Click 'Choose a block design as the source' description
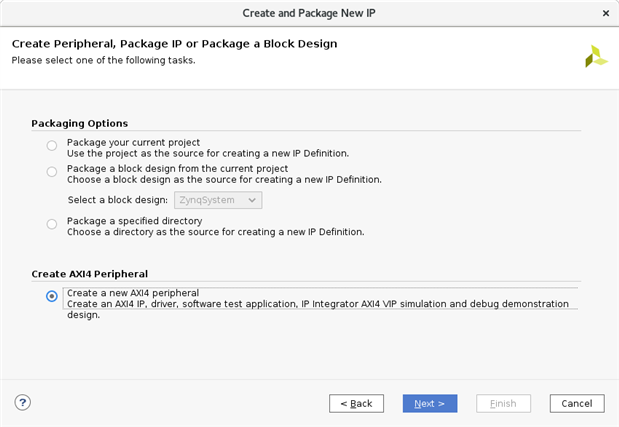 point(224,180)
